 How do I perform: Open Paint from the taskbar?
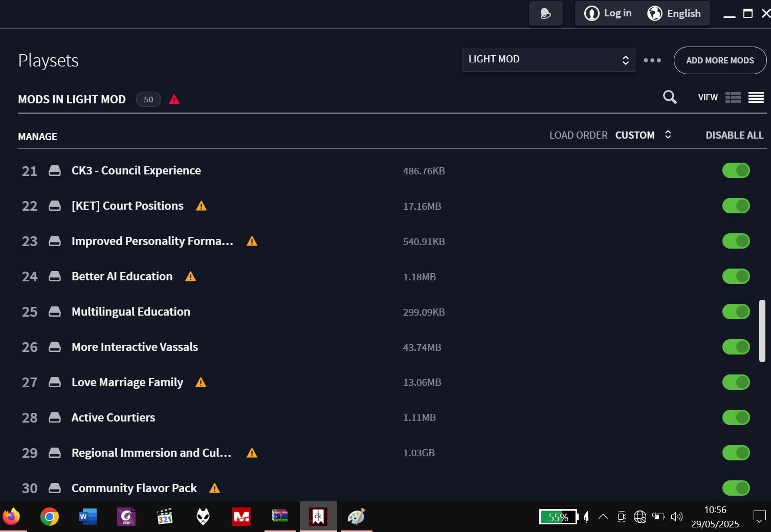coord(357,517)
